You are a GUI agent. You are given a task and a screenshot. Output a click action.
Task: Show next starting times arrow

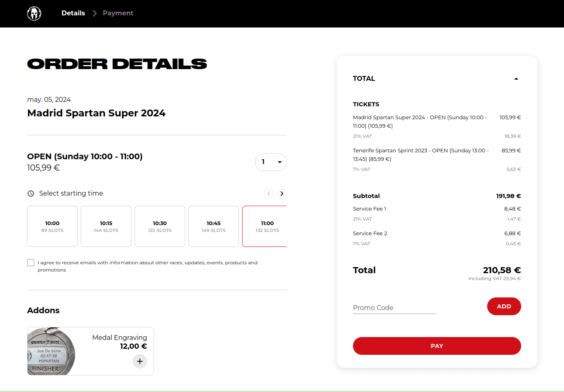pyautogui.click(x=282, y=194)
